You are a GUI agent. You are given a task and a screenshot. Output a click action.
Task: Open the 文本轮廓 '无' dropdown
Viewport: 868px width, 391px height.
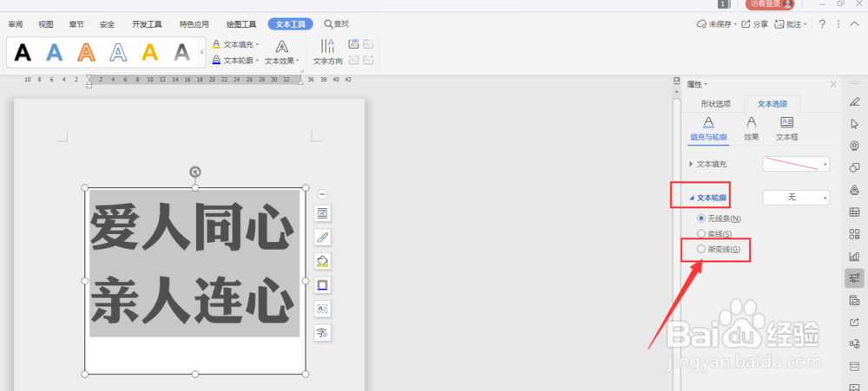[796, 198]
